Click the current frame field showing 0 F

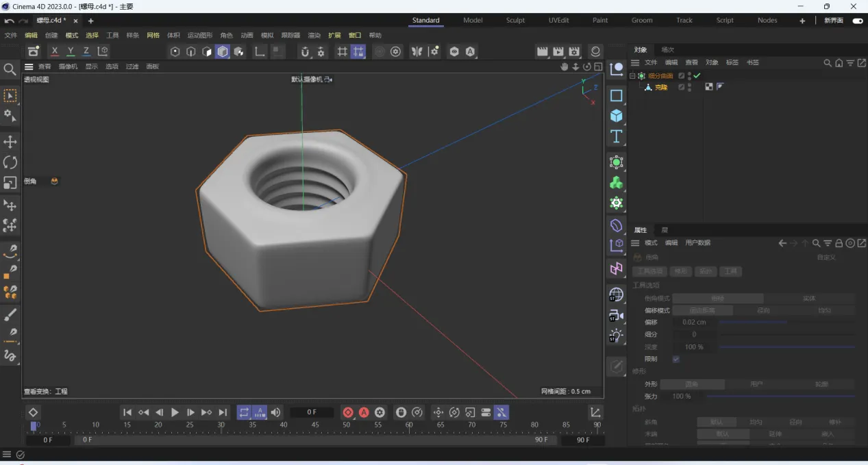[x=312, y=412]
